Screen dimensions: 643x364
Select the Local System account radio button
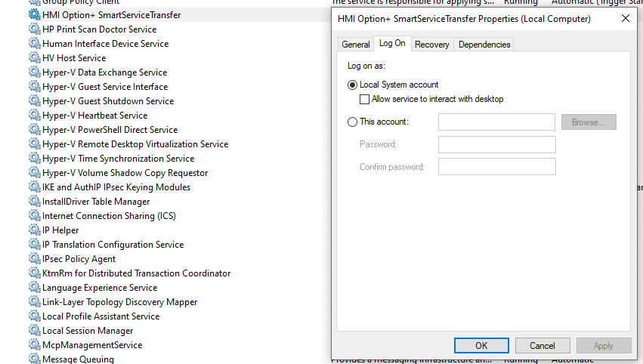[x=353, y=85]
